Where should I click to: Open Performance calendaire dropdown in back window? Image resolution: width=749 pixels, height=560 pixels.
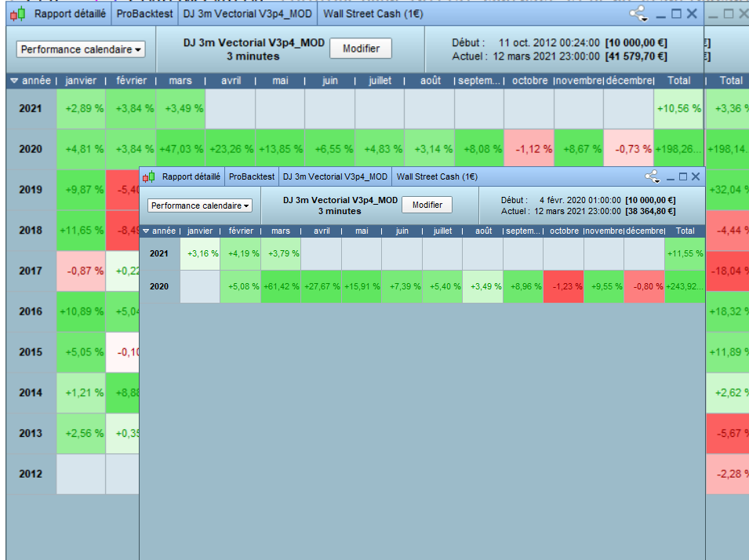tap(81, 49)
